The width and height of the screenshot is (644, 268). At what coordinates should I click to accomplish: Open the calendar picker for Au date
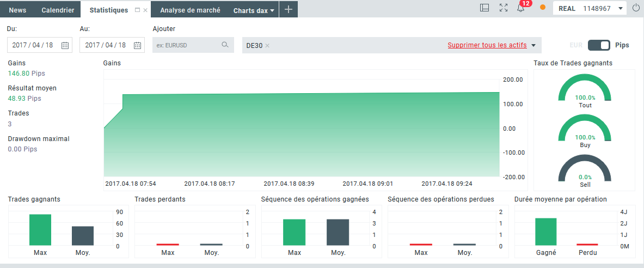pos(138,45)
